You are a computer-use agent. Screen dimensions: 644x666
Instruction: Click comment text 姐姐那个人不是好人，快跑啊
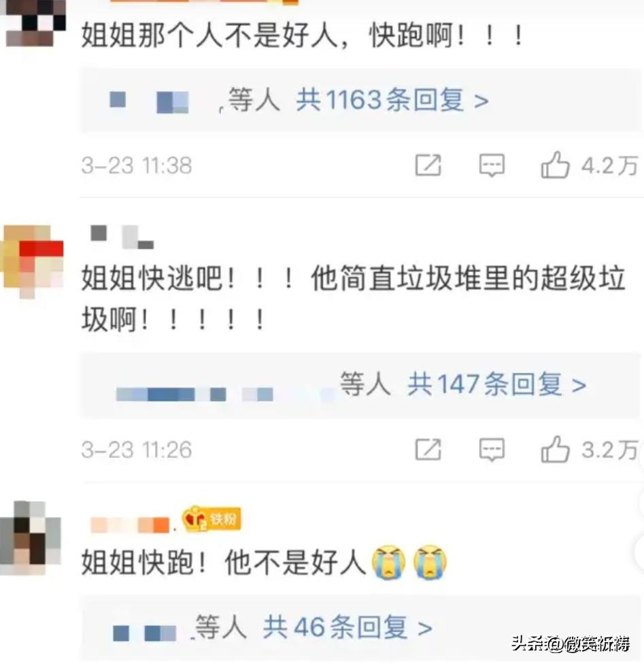(302, 35)
